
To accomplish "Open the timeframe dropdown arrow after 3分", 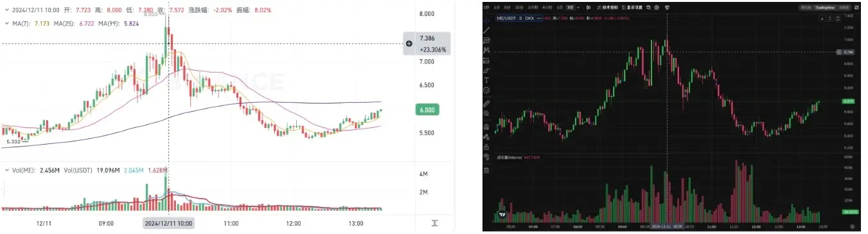I will click(x=578, y=8).
